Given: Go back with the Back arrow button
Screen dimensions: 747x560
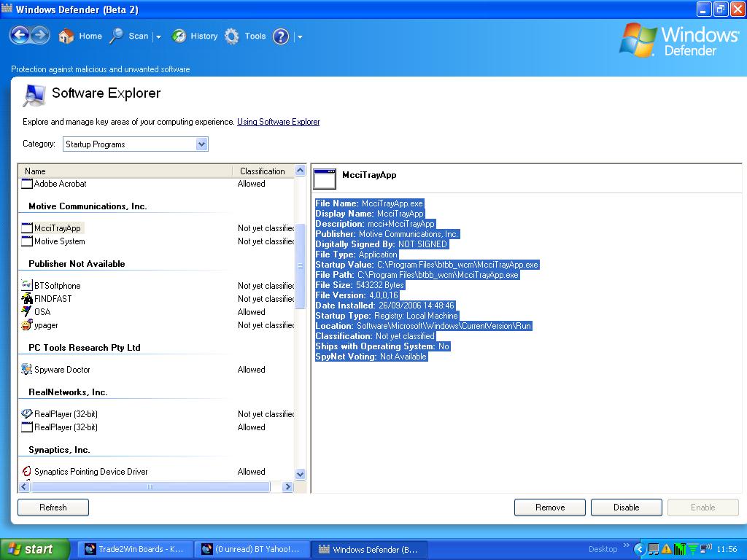Looking at the screenshot, I should [x=20, y=35].
